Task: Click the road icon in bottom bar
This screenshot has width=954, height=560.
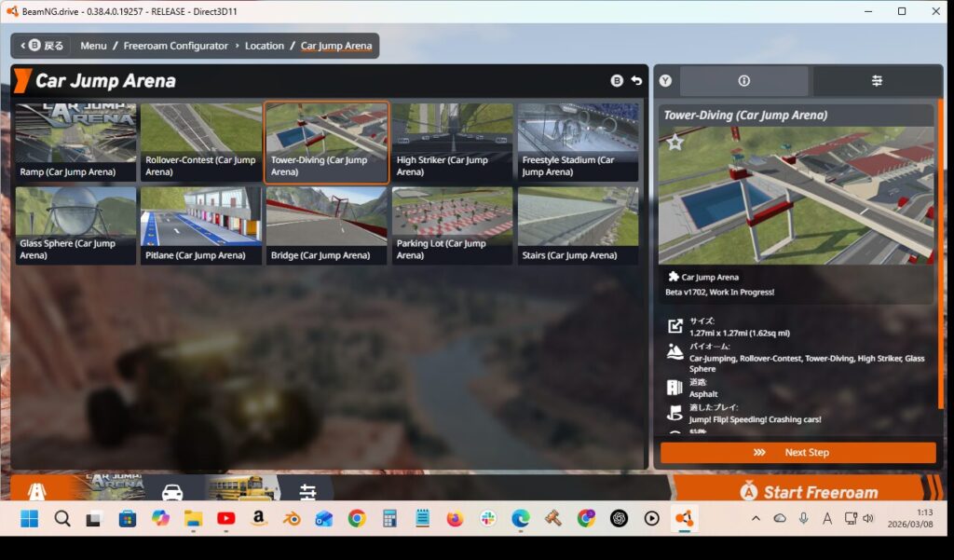Action: point(37,492)
